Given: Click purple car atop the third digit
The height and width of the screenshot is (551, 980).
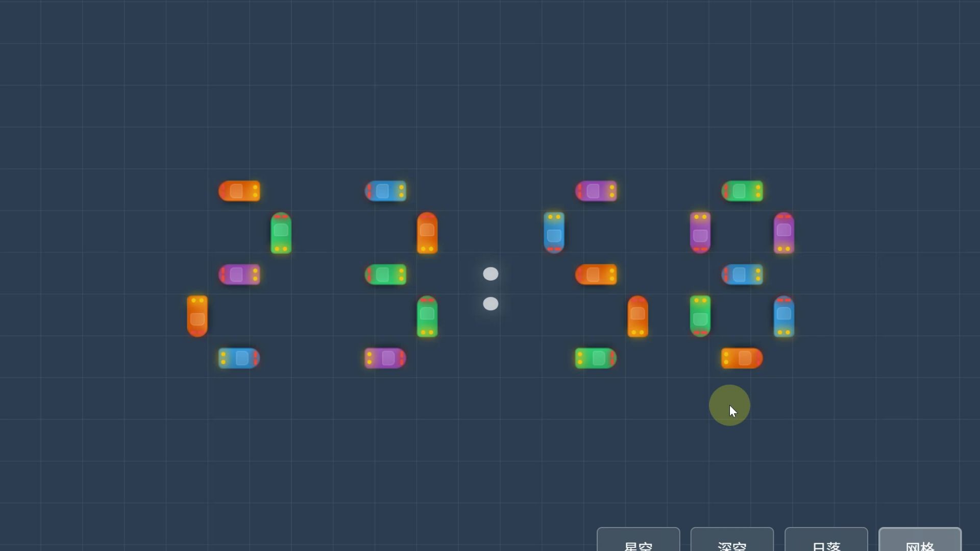Looking at the screenshot, I should [596, 191].
